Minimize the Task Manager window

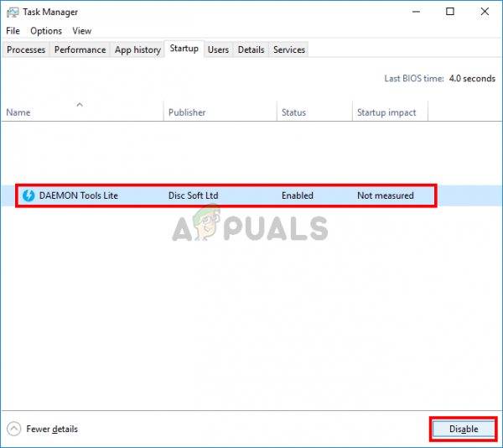click(x=416, y=12)
